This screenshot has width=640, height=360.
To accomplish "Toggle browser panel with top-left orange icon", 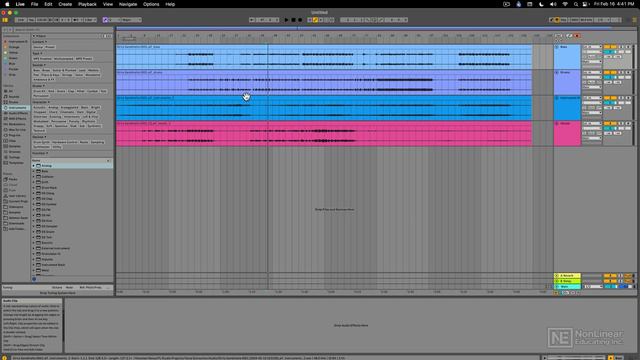I will click(5, 20).
